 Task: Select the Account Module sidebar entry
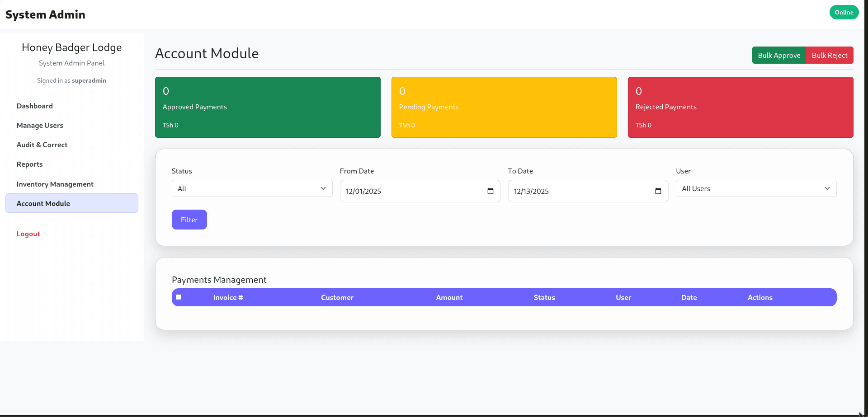tap(43, 203)
